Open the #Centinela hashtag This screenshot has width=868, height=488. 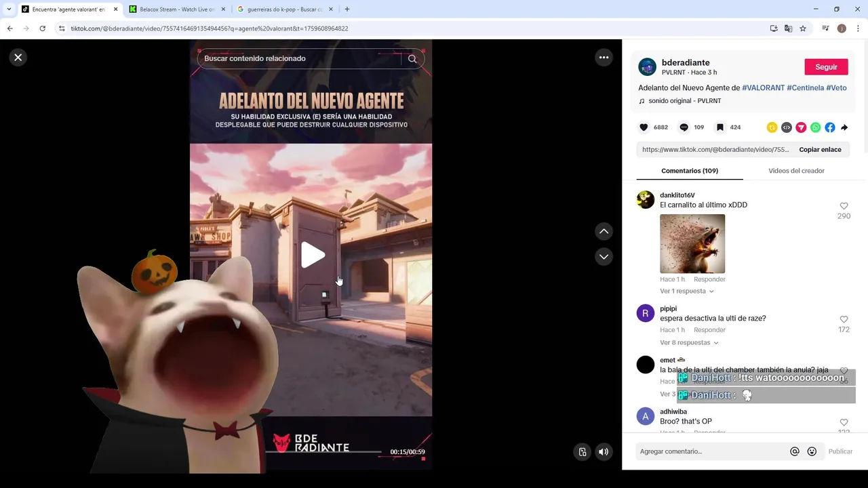[x=805, y=88]
